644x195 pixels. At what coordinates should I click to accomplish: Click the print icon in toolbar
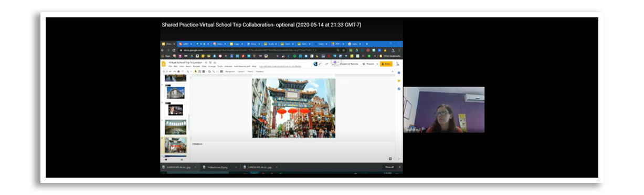pyautogui.click(x=178, y=71)
